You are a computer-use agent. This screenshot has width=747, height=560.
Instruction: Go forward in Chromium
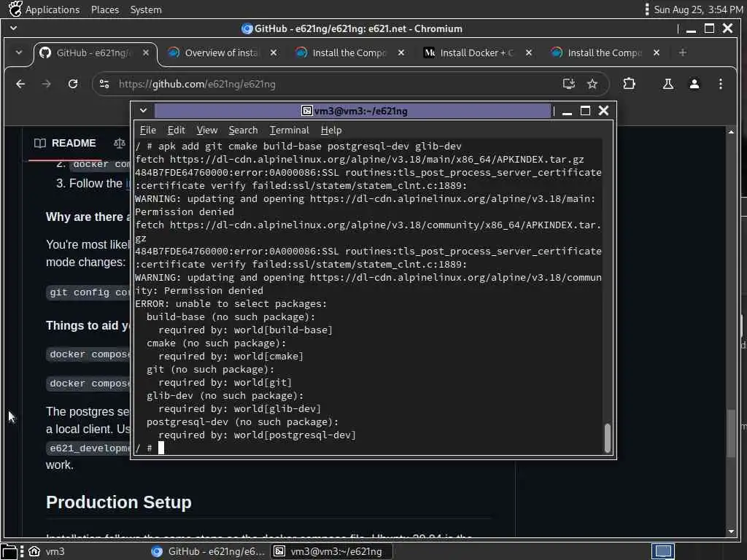46,85
